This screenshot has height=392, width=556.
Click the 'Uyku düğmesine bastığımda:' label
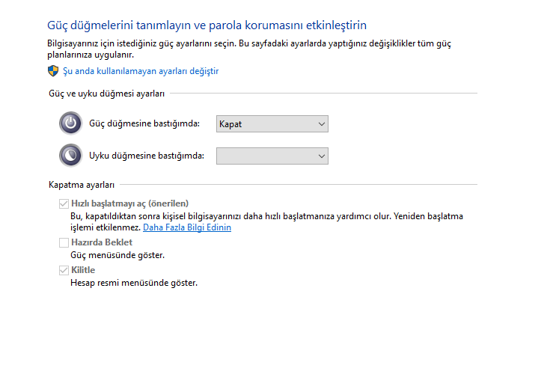(x=147, y=156)
